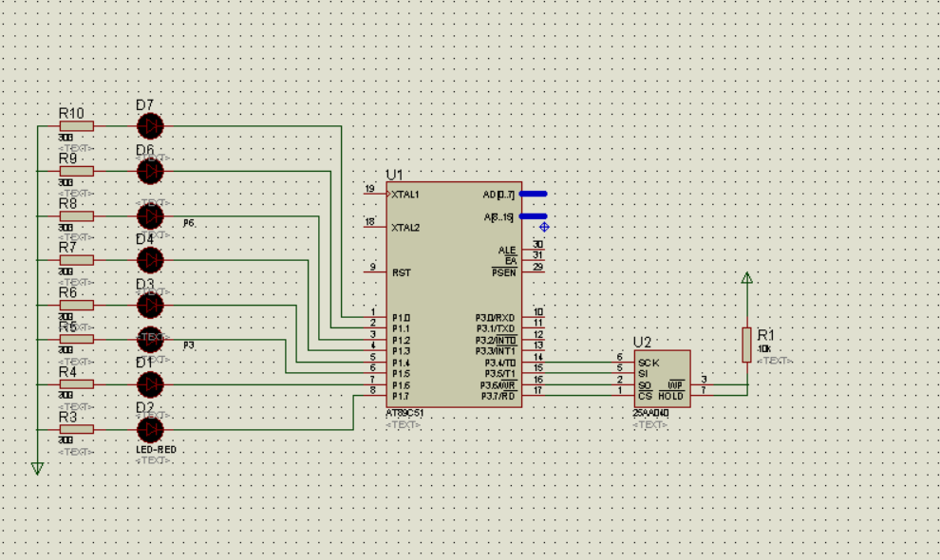Screen dimensions: 940x560
Task: Click the U1 reference label
Action: pos(394,175)
